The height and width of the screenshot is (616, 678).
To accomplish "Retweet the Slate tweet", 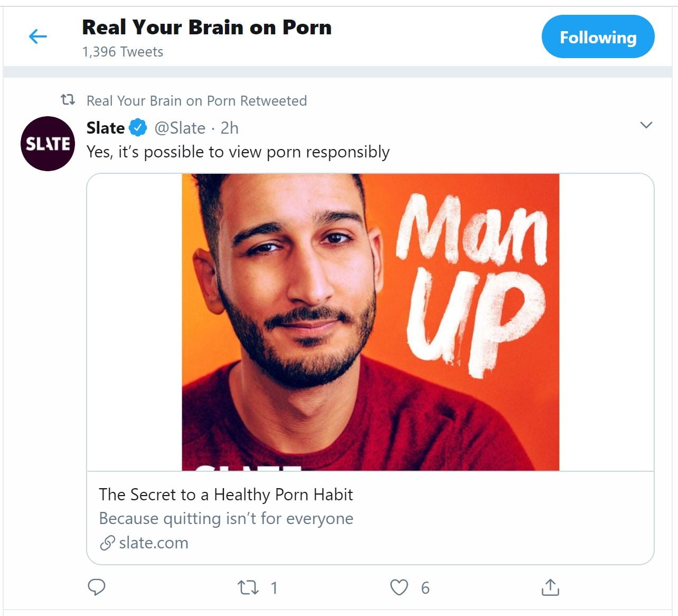I will click(x=248, y=587).
